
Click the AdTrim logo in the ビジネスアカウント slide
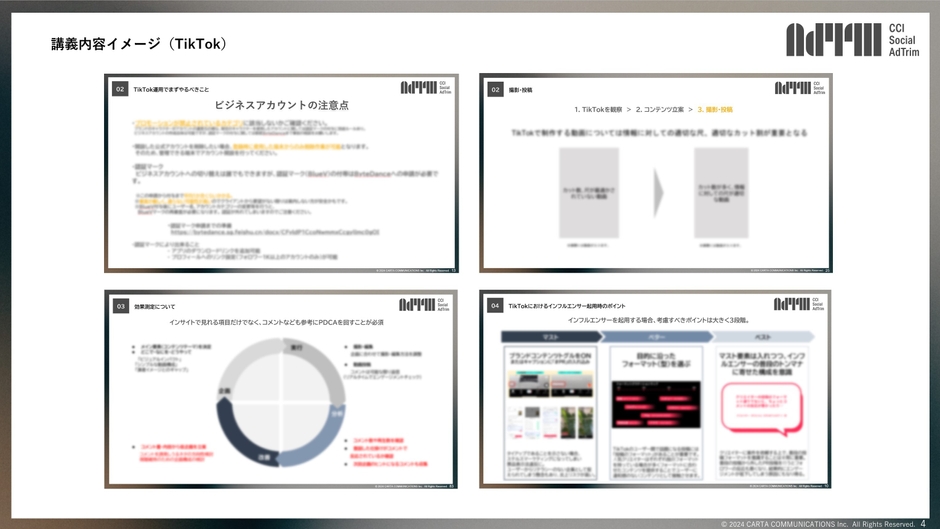(418, 88)
